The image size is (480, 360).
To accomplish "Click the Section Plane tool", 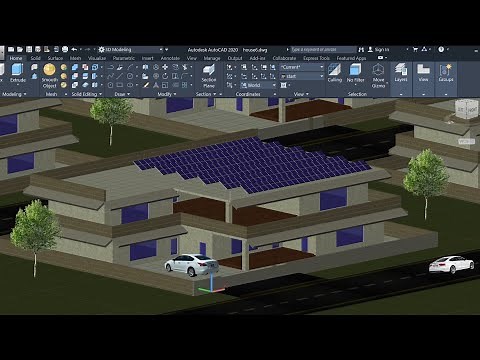I will point(209,76).
